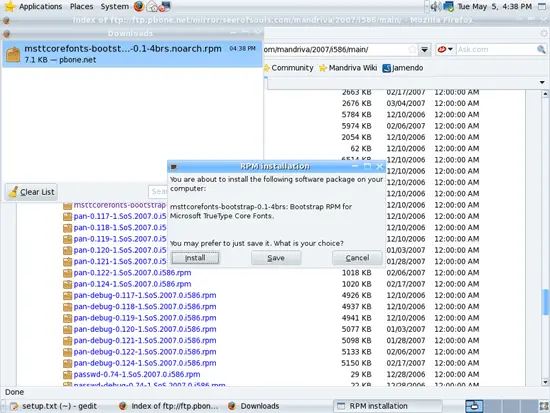This screenshot has width=550, height=413.
Task: Expand the address bar history dropdown
Action: click(424, 49)
